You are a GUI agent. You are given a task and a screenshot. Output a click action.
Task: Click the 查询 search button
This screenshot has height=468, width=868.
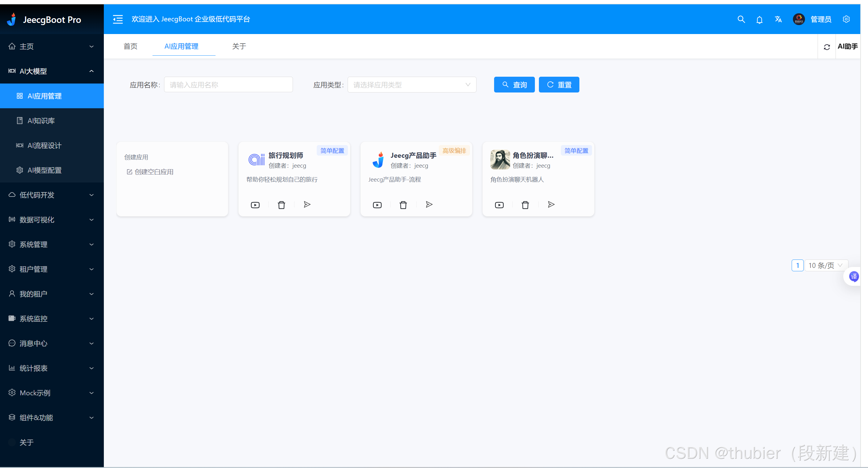click(x=514, y=85)
